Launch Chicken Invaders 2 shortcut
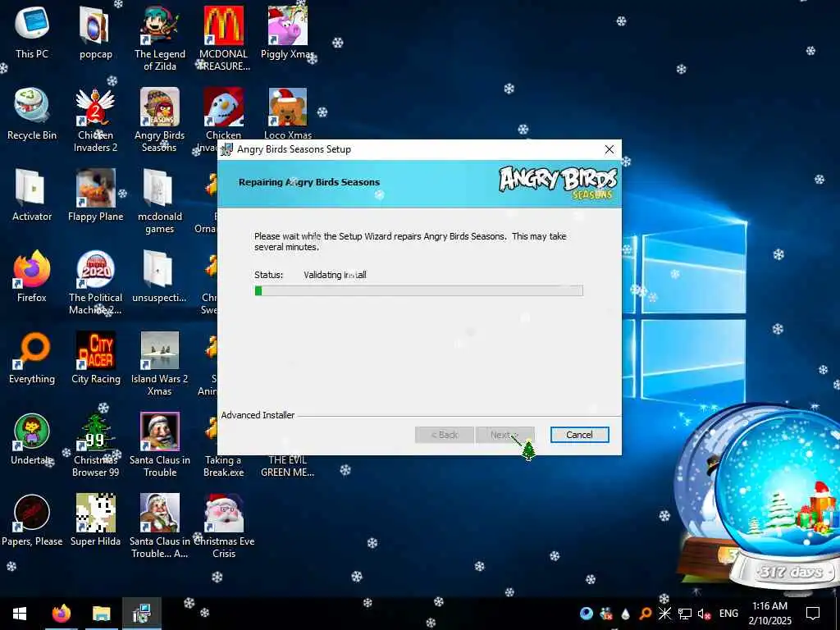 tap(95, 119)
